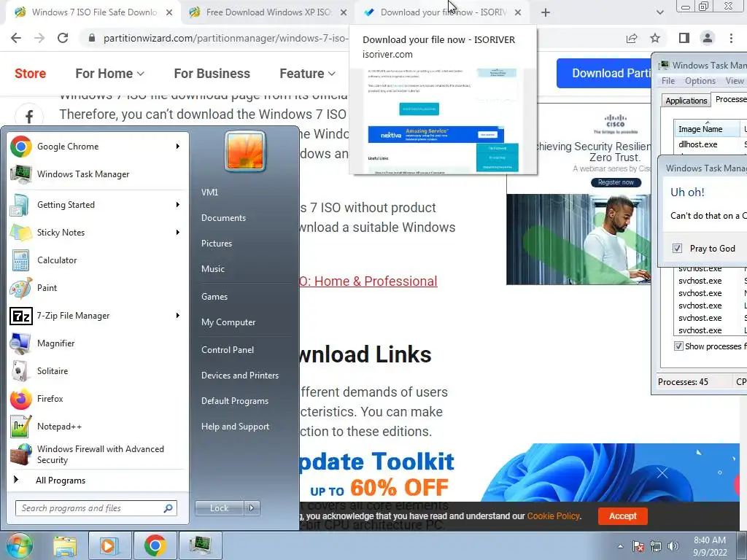747x560 pixels.
Task: Click Search programs and files box
Action: (x=96, y=508)
